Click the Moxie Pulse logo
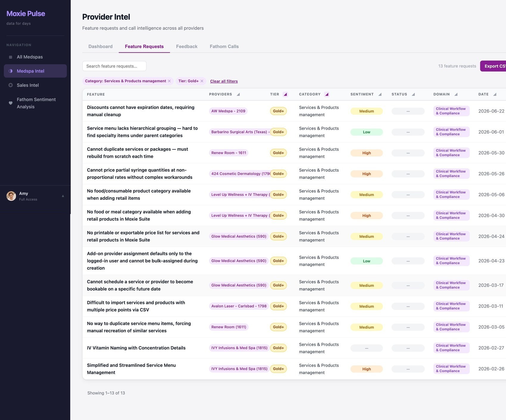The image size is (506, 420). coord(26,14)
